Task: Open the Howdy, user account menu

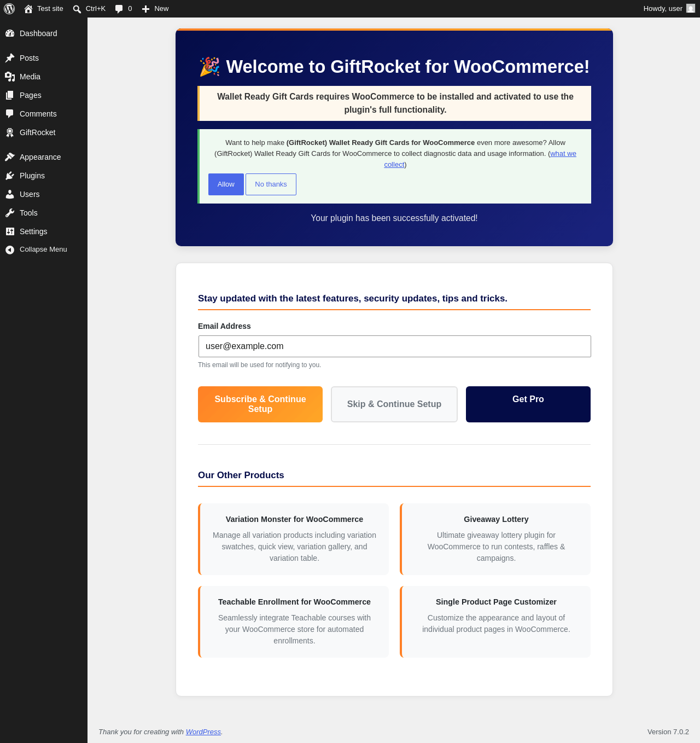Action: (669, 9)
